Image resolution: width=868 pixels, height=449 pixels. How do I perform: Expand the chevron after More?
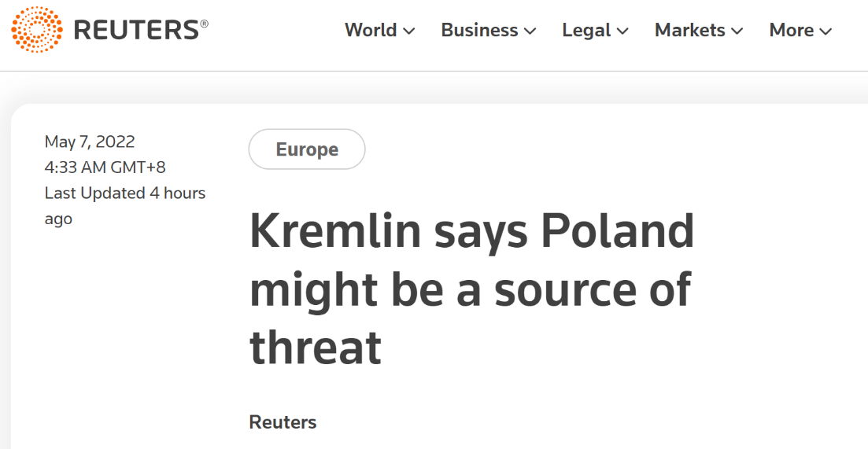point(826,31)
